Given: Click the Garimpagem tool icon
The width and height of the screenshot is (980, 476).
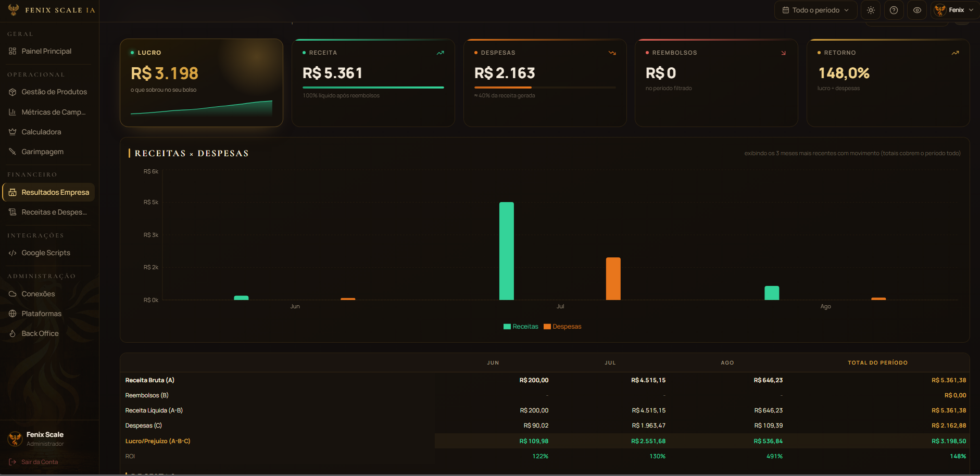Looking at the screenshot, I should click(12, 152).
